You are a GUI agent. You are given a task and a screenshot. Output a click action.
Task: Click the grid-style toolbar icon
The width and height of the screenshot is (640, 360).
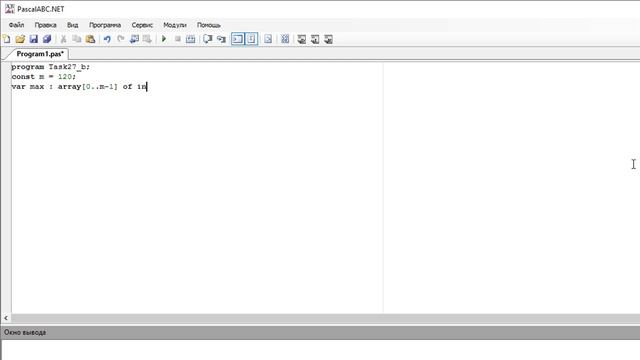point(285,39)
